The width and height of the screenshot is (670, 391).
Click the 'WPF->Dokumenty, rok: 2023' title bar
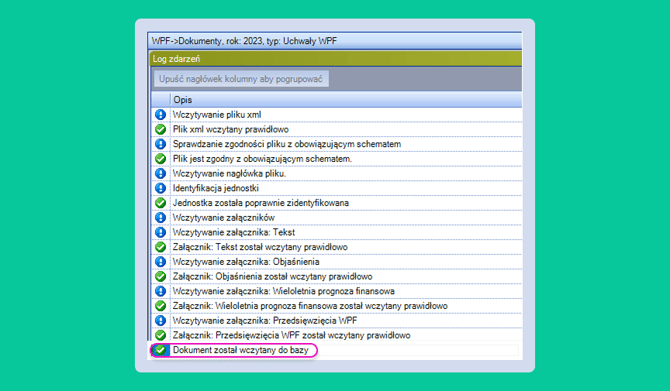point(335,41)
